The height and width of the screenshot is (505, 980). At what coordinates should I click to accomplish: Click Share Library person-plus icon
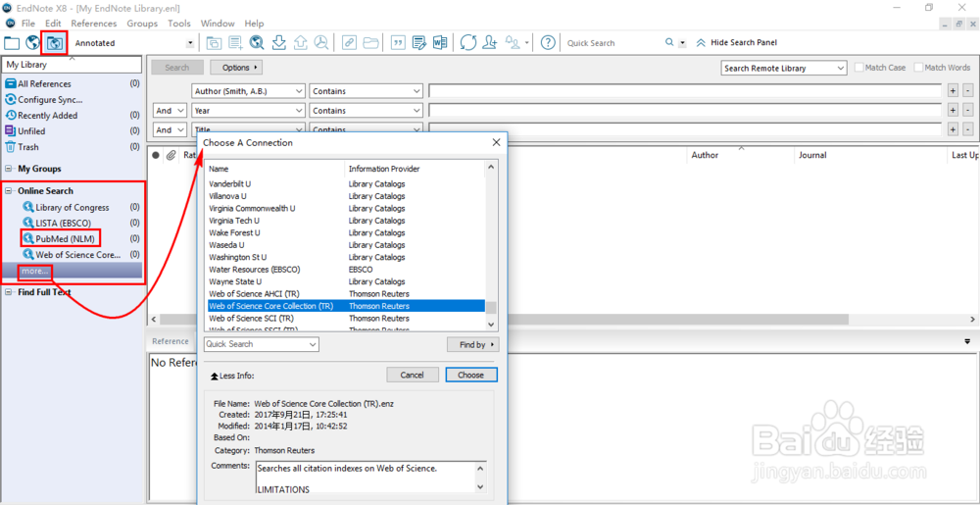(x=489, y=42)
